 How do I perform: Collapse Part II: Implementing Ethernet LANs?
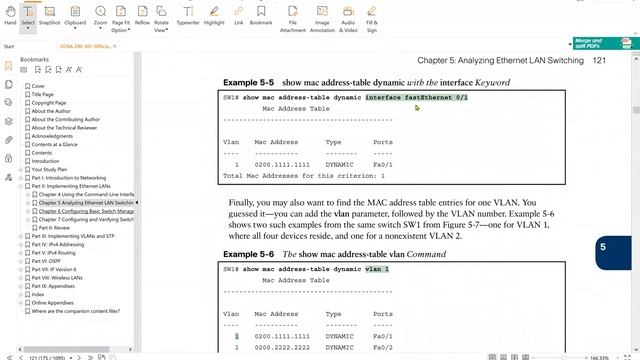pyautogui.click(x=20, y=186)
